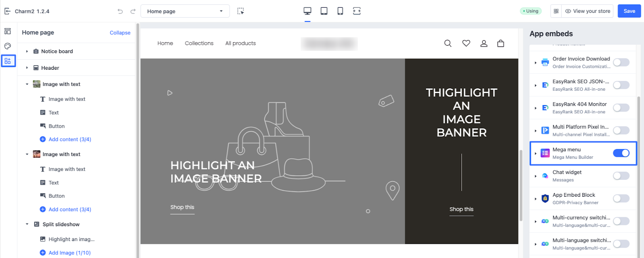The image size is (644, 258).
Task: Expand Mega menu embed settings arrow
Action: [536, 153]
